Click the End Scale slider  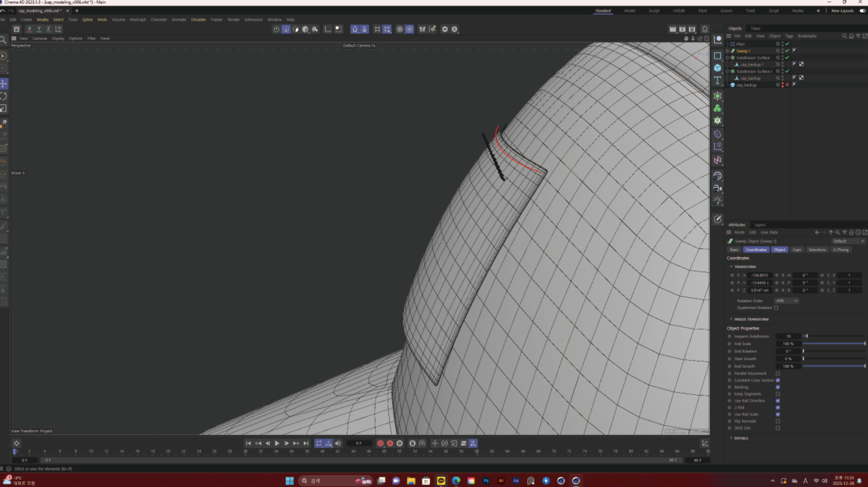click(834, 344)
